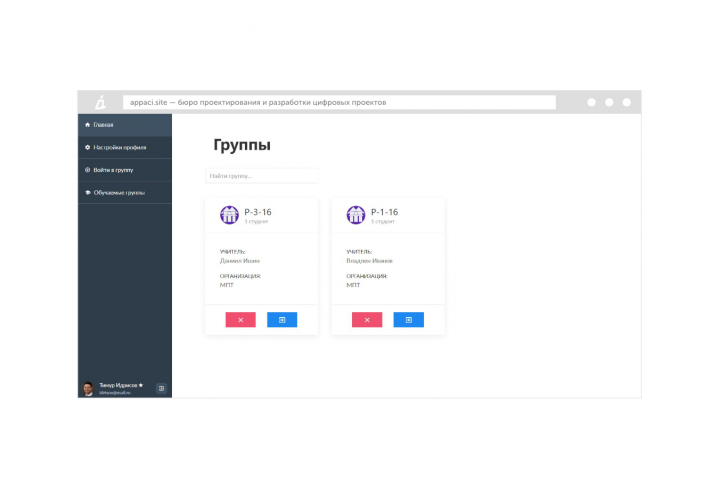Click the group title Р-1-16
Screen dimensions: 719x480
(384, 212)
